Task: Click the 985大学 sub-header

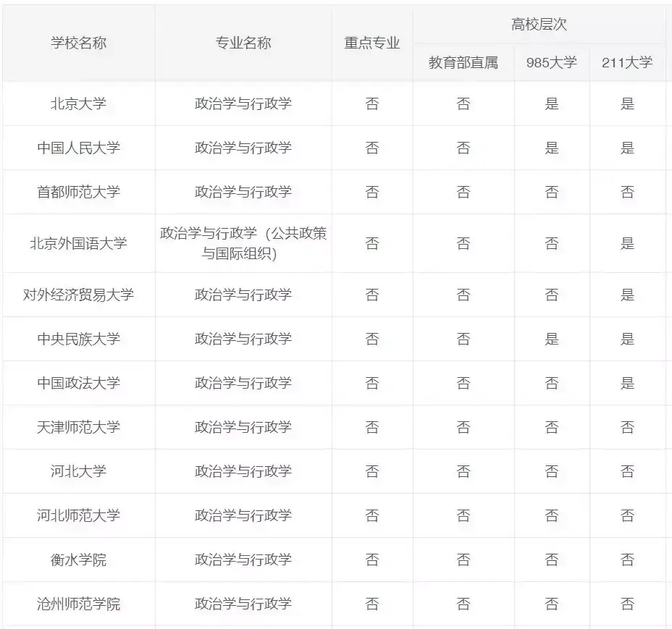Action: [552, 62]
